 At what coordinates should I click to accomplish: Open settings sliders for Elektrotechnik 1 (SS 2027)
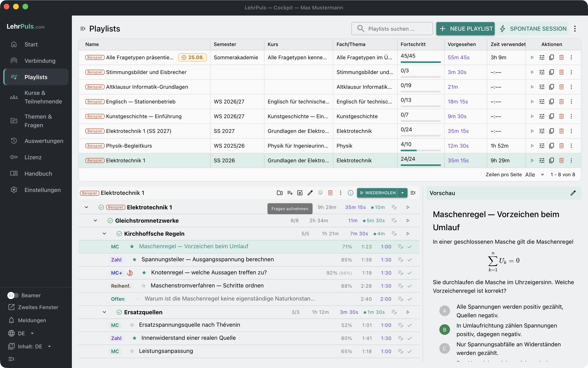[542, 131]
